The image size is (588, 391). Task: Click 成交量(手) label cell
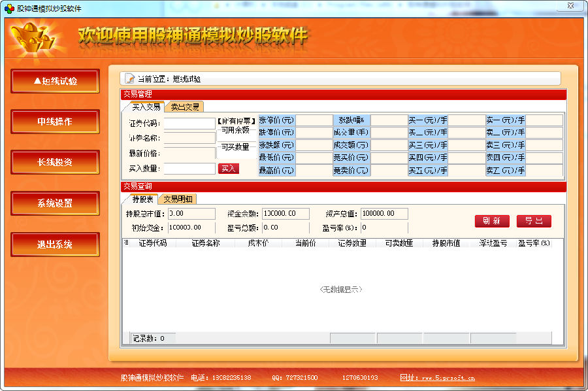351,133
